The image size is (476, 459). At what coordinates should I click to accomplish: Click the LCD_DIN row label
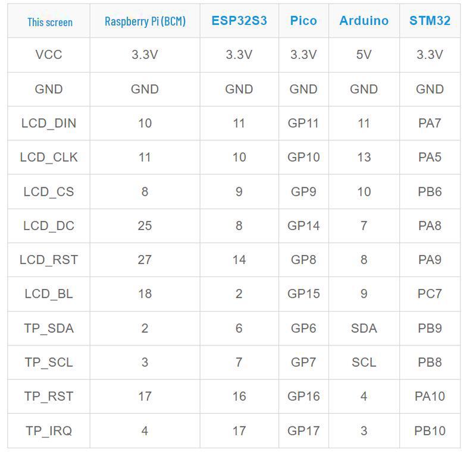[x=49, y=123]
